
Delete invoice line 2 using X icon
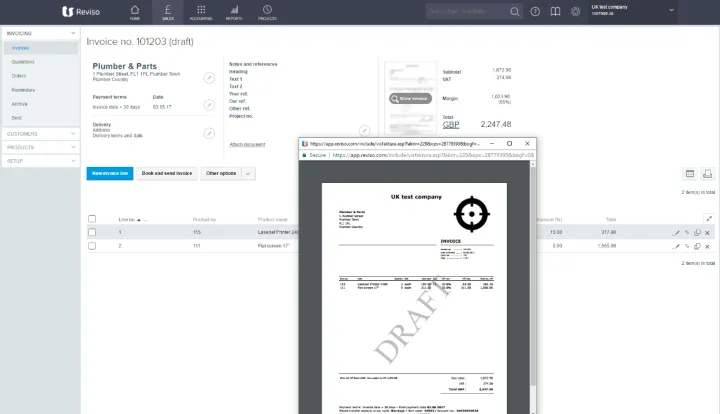point(707,245)
